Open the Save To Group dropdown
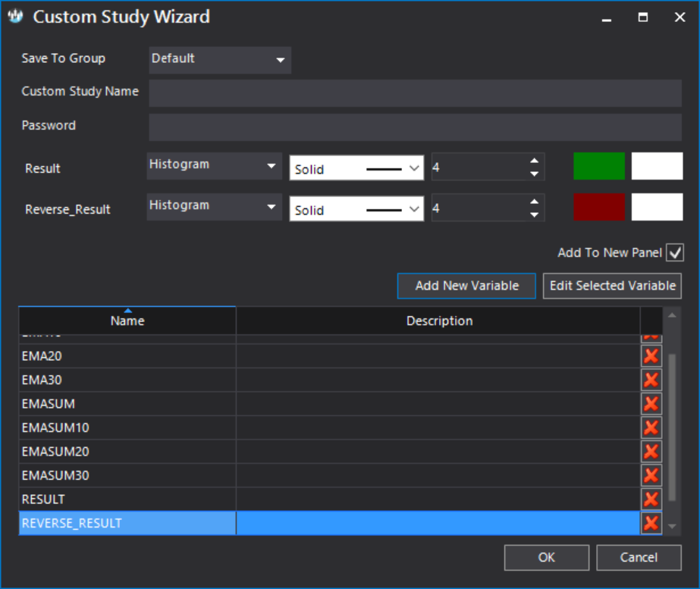 tap(220, 59)
